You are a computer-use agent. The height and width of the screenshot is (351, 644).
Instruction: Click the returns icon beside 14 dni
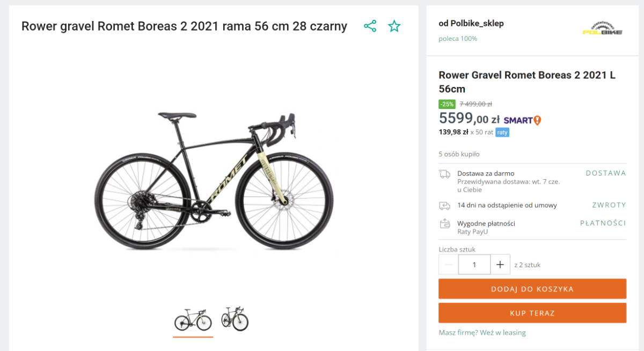[x=444, y=206]
